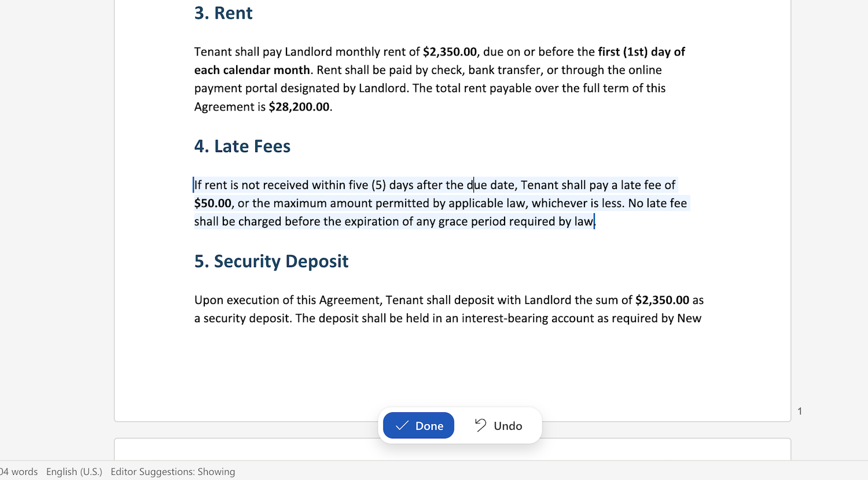Click Undo to revert the change
This screenshot has height=480, width=868.
pyautogui.click(x=498, y=426)
